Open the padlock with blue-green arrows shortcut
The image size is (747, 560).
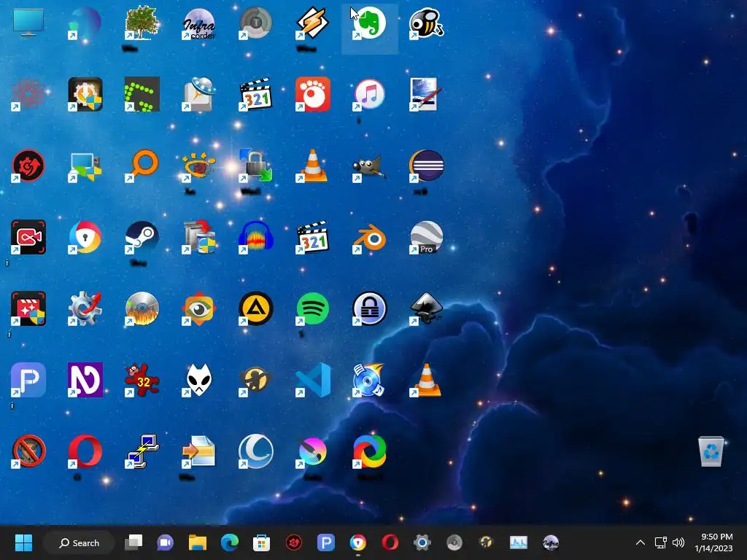point(255,166)
